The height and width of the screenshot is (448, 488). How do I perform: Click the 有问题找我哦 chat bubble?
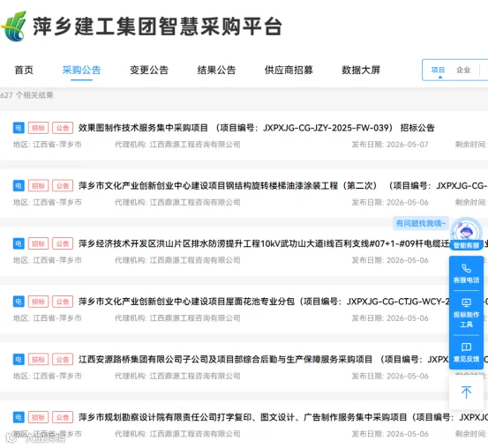point(420,223)
